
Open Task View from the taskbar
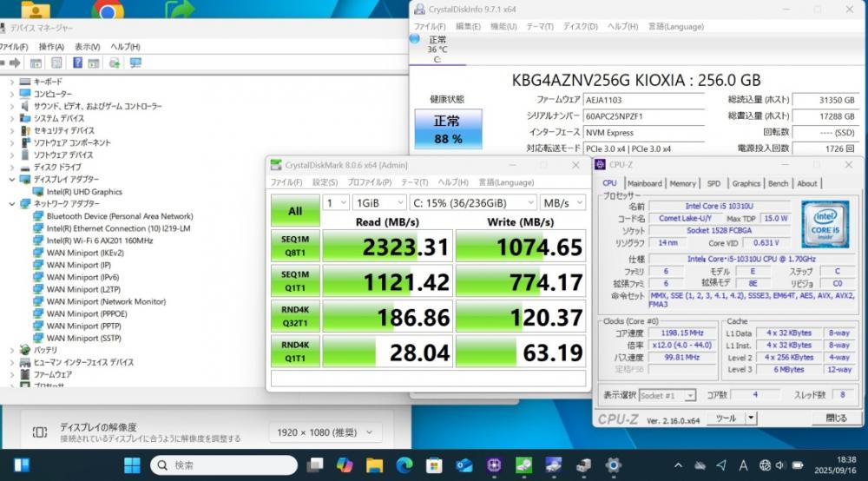click(316, 465)
